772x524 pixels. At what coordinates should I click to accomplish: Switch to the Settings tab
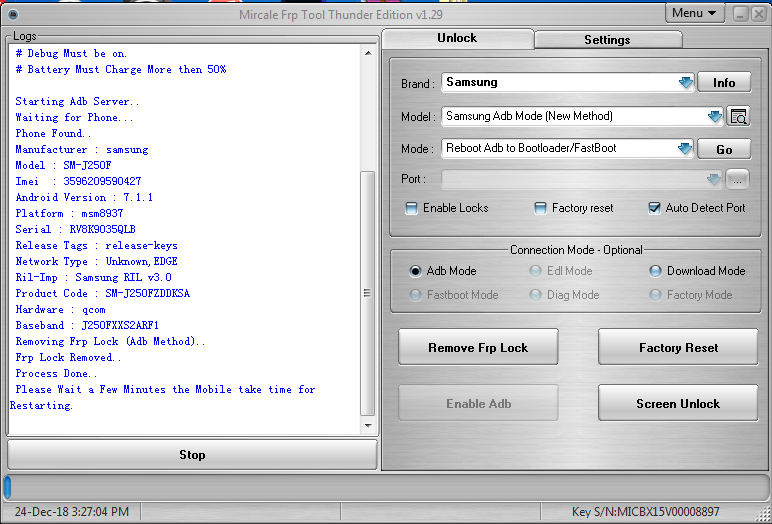click(x=608, y=40)
